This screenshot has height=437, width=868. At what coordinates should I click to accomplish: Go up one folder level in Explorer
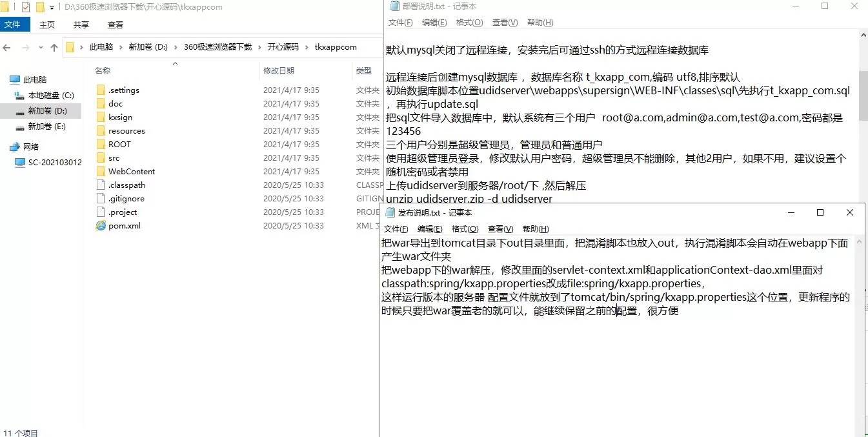[x=54, y=48]
